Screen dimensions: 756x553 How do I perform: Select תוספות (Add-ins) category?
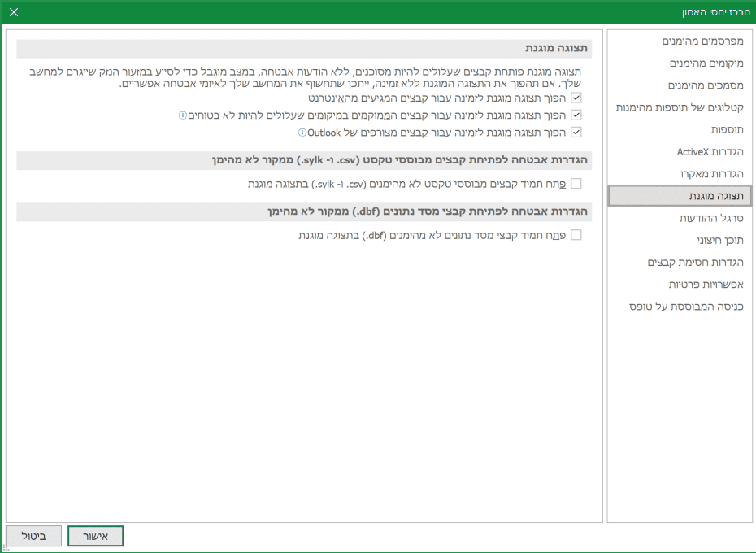[x=680, y=130]
